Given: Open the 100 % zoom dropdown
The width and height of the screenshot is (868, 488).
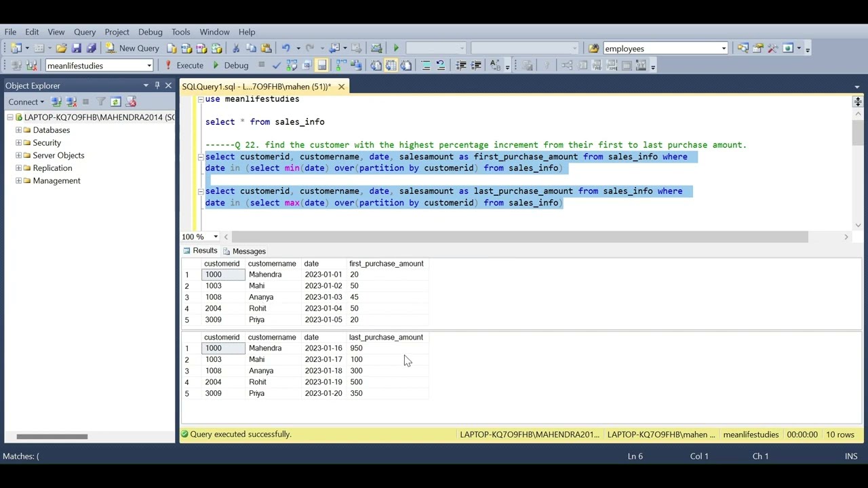Looking at the screenshot, I should click(x=216, y=237).
